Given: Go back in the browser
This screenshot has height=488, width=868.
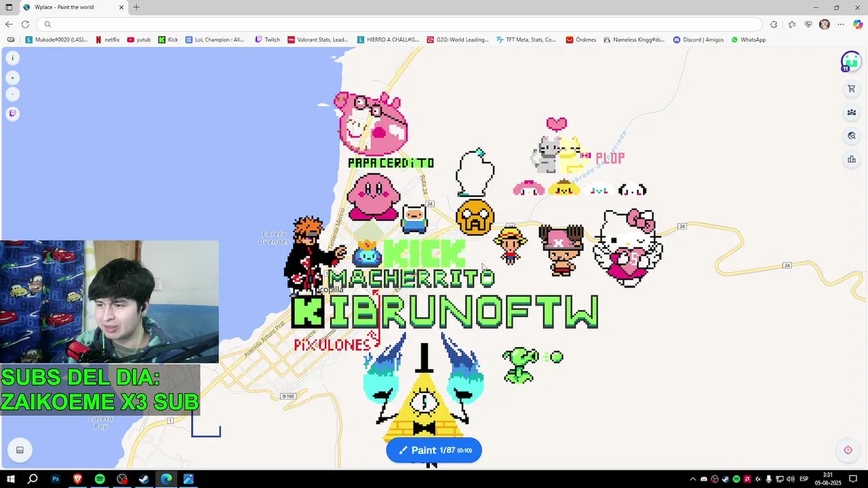Looking at the screenshot, I should pyautogui.click(x=9, y=24).
